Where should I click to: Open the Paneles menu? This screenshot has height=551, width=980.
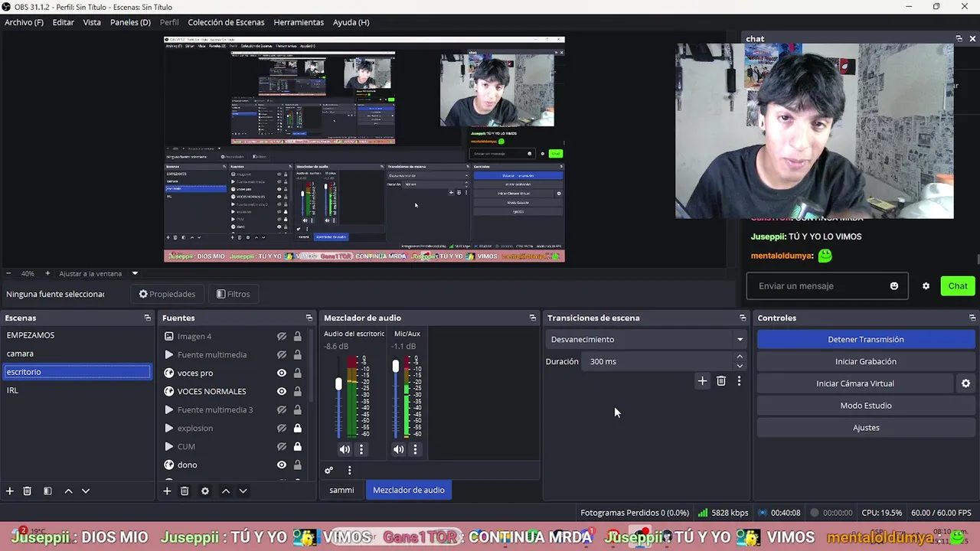(130, 22)
